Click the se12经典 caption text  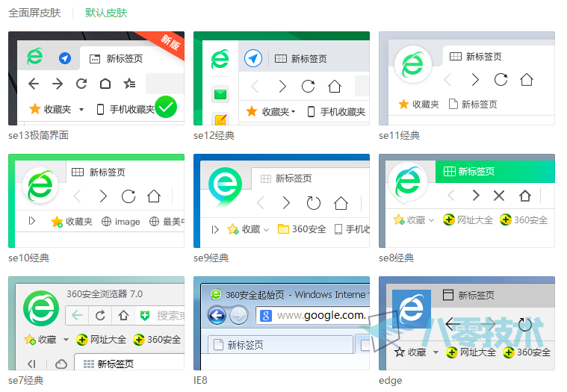click(214, 135)
